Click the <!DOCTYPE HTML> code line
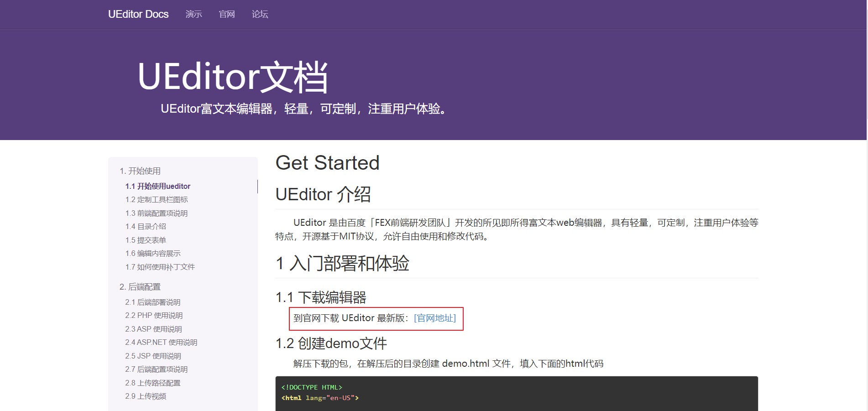868x411 pixels. click(x=312, y=387)
